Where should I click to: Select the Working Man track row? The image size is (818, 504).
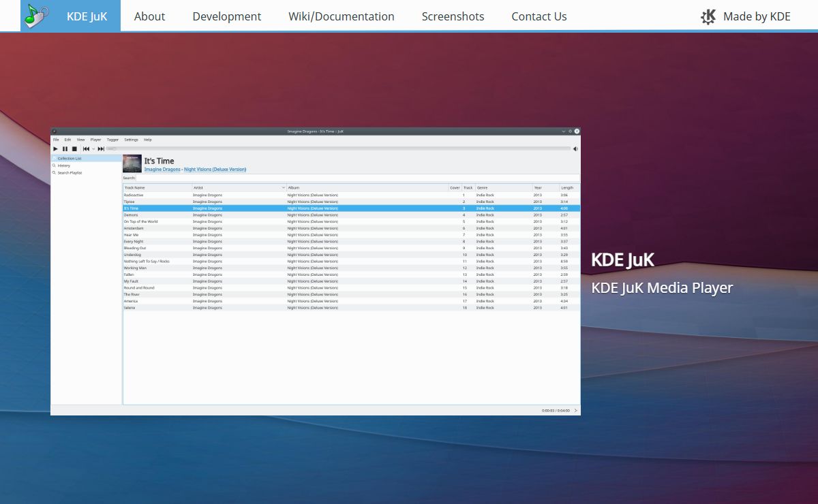pyautogui.click(x=352, y=268)
